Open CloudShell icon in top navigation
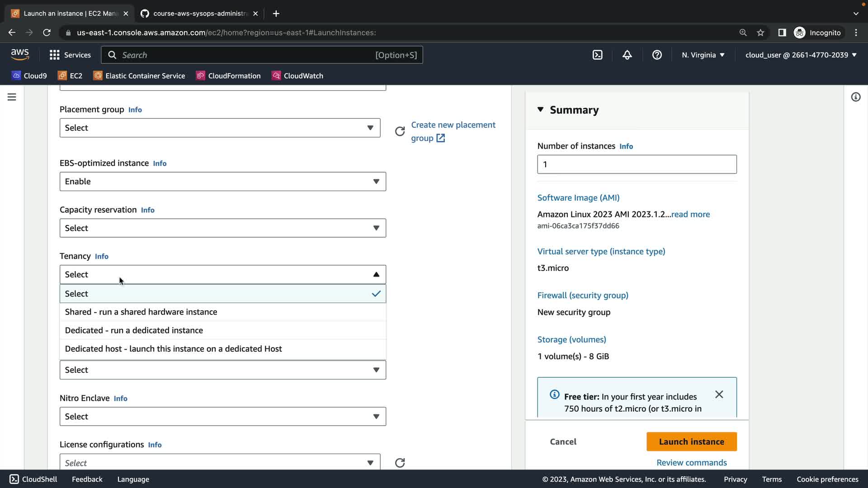 [597, 55]
